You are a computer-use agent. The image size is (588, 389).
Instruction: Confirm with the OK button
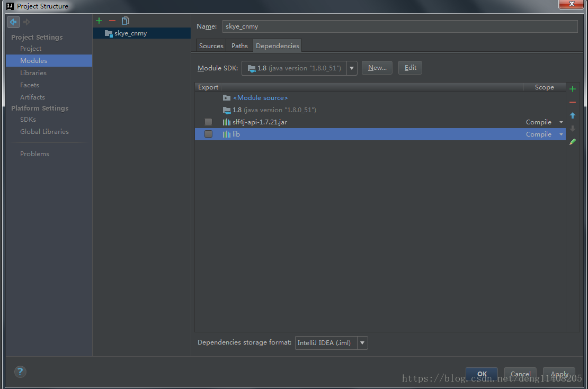click(482, 374)
